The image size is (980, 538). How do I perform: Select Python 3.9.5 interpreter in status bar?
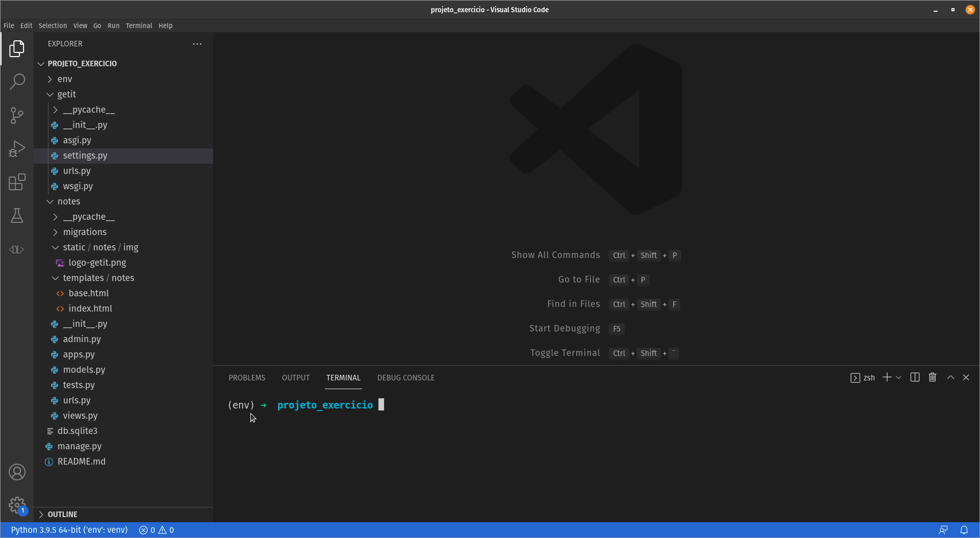(x=69, y=530)
